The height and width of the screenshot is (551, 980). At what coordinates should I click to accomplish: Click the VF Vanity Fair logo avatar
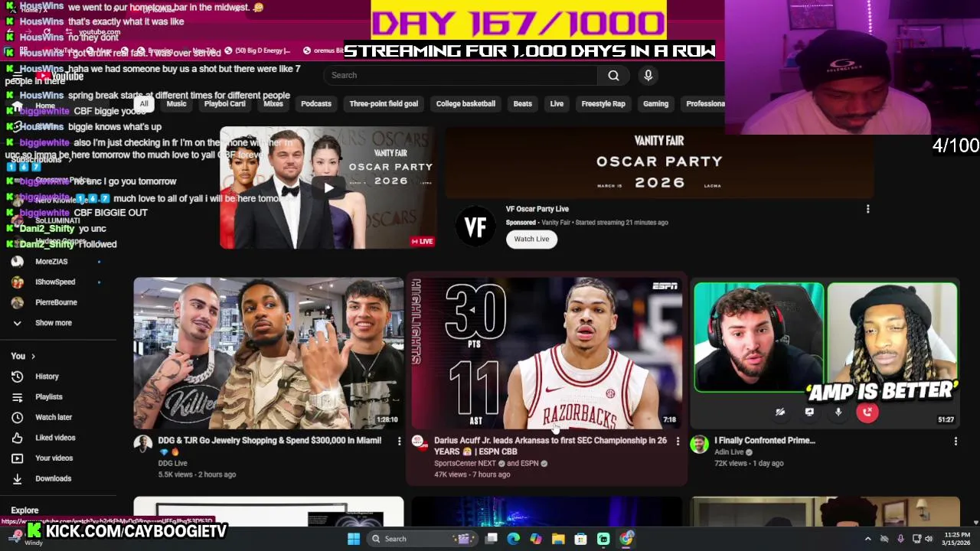point(475,227)
